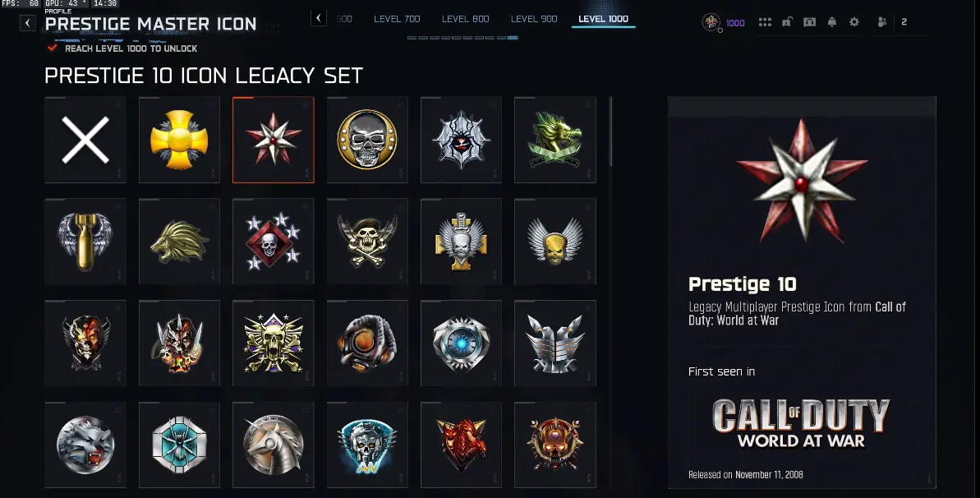The height and width of the screenshot is (498, 980).
Task: Choose the golden lion head icon
Action: click(179, 242)
